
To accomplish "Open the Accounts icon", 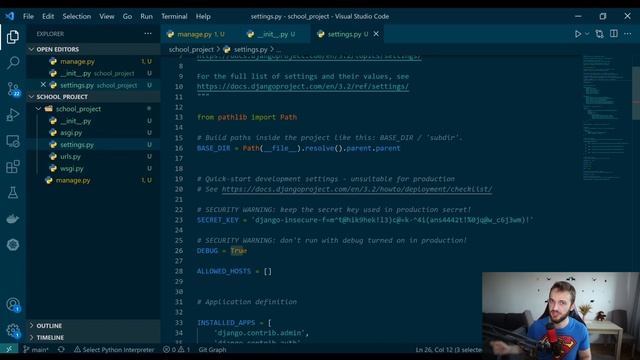I will [13, 304].
